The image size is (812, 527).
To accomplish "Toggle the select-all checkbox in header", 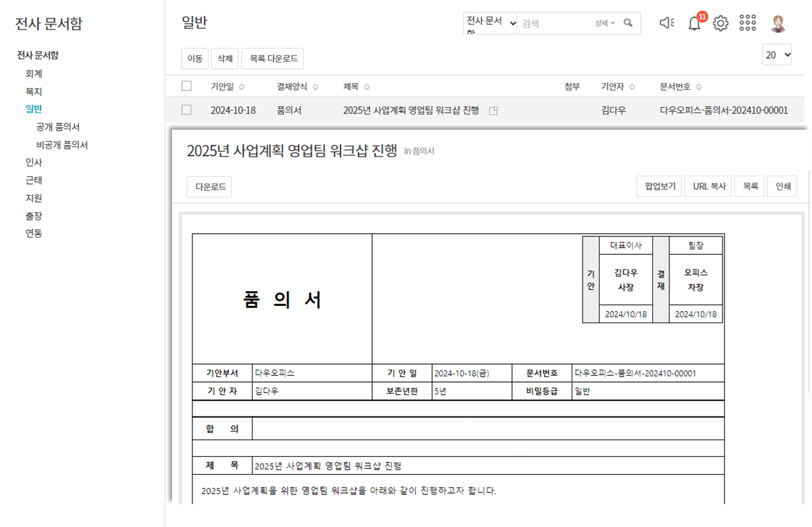I will (187, 86).
